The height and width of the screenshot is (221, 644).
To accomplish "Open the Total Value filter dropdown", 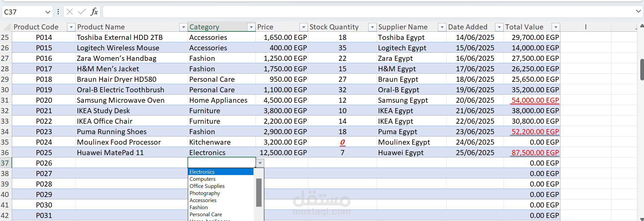I will pos(556,27).
